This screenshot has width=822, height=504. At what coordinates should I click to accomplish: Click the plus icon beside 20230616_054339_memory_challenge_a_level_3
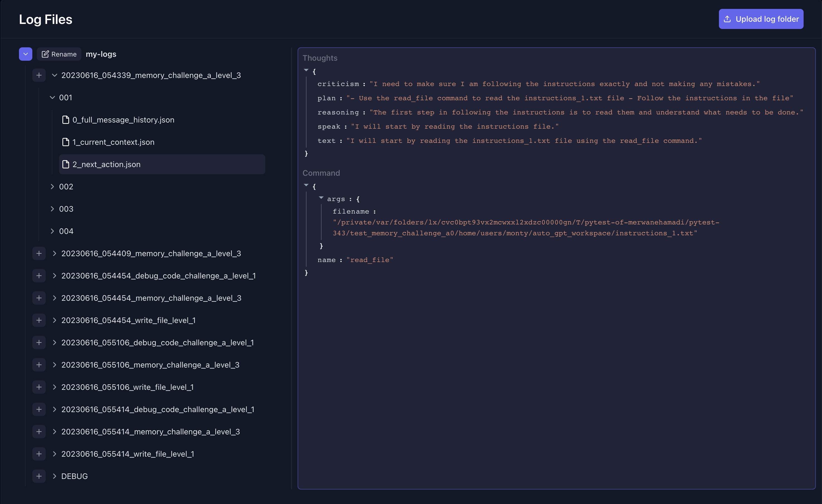[x=39, y=75]
